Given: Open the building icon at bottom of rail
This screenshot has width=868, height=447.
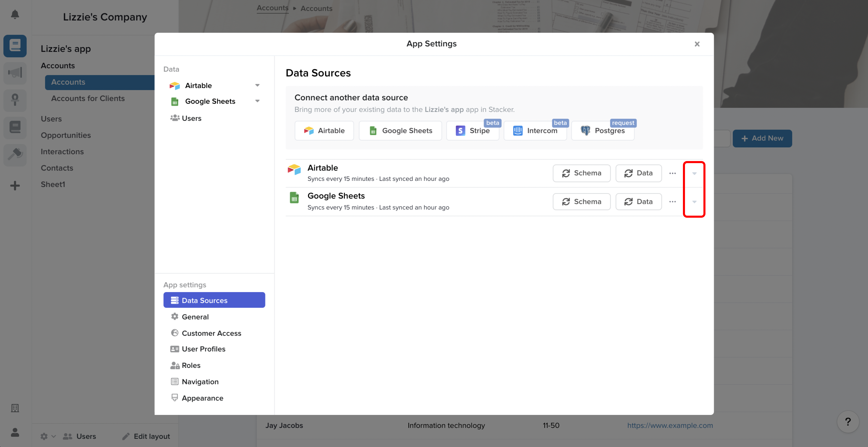Looking at the screenshot, I should coord(15,408).
